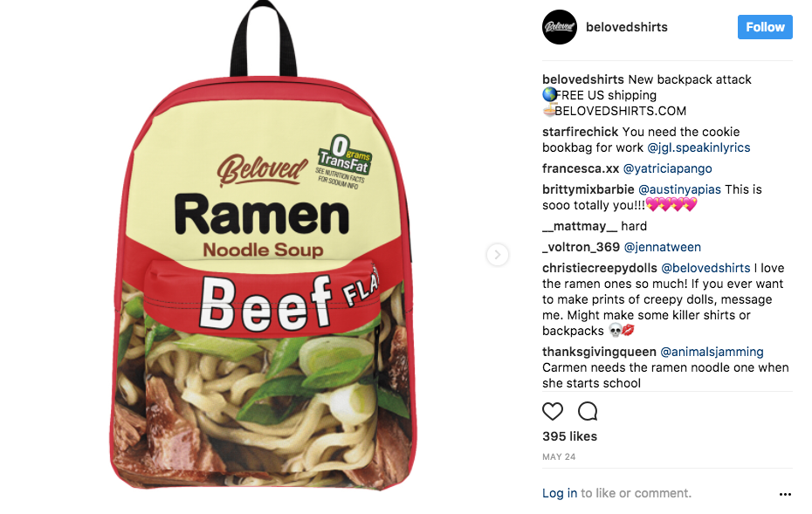Open @jennatween mention
This screenshot has width=812, height=514.
tap(663, 247)
